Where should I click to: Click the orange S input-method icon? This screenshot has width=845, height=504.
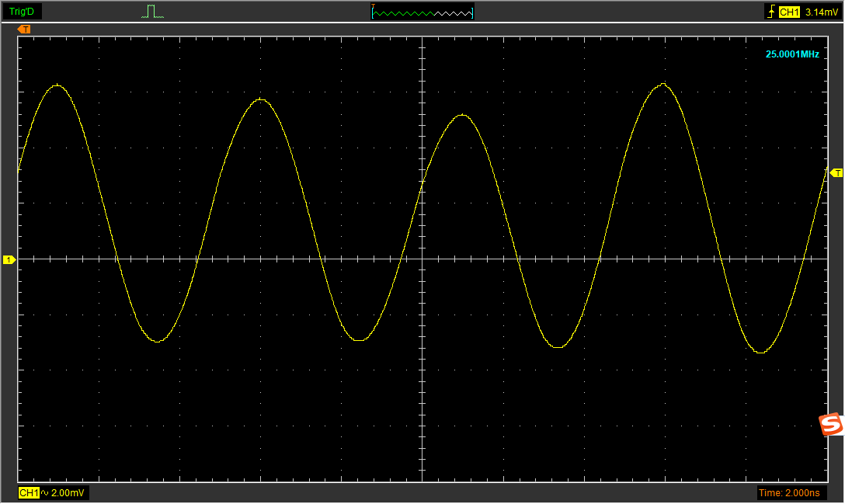pyautogui.click(x=830, y=424)
